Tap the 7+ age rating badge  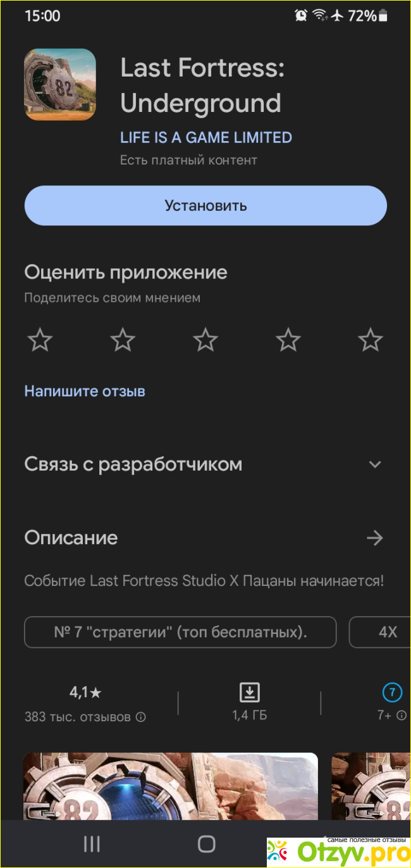click(x=392, y=693)
